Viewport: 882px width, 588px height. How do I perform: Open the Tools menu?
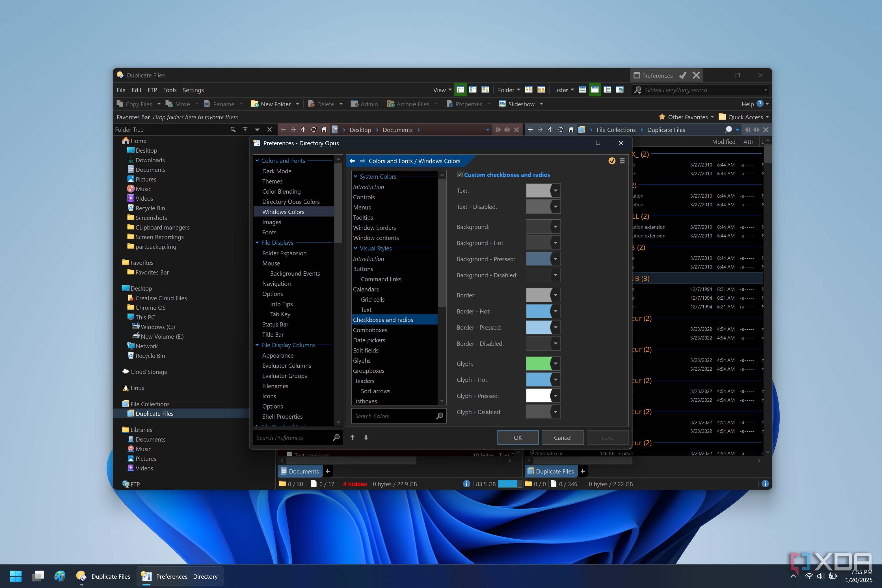point(170,90)
